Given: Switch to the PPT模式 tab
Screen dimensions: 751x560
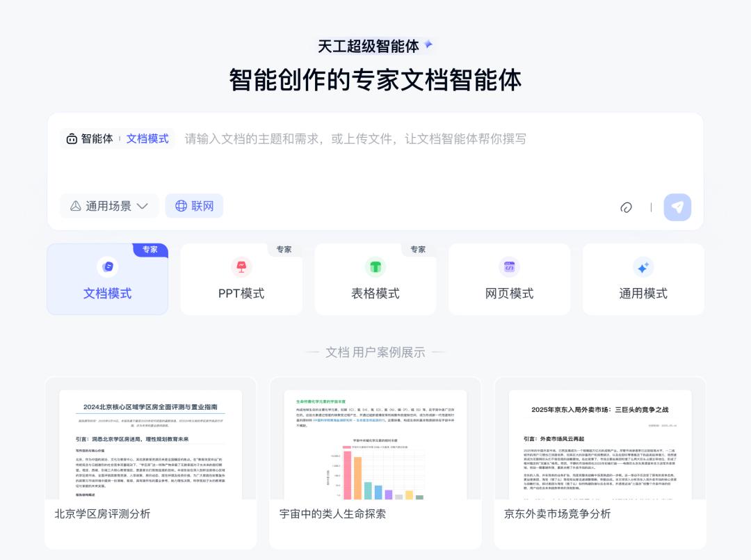Looking at the screenshot, I should point(241,293).
